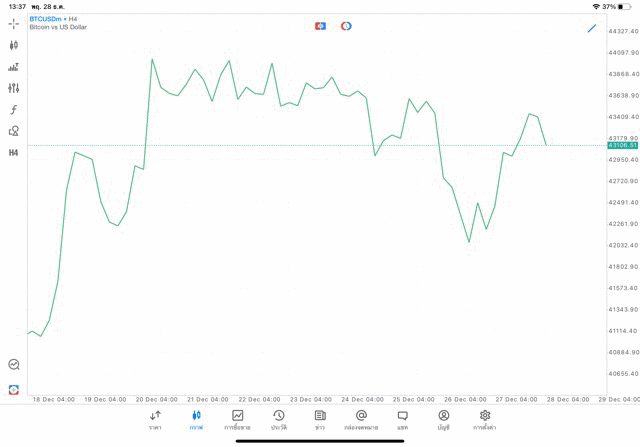
Task: Tap the current price label 43106.51
Action: pyautogui.click(x=622, y=146)
